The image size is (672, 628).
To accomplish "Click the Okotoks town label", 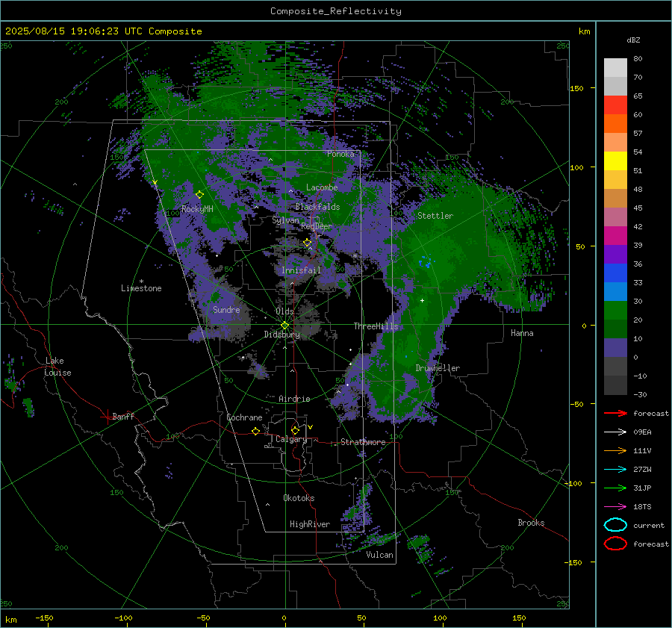I will pyautogui.click(x=299, y=498).
